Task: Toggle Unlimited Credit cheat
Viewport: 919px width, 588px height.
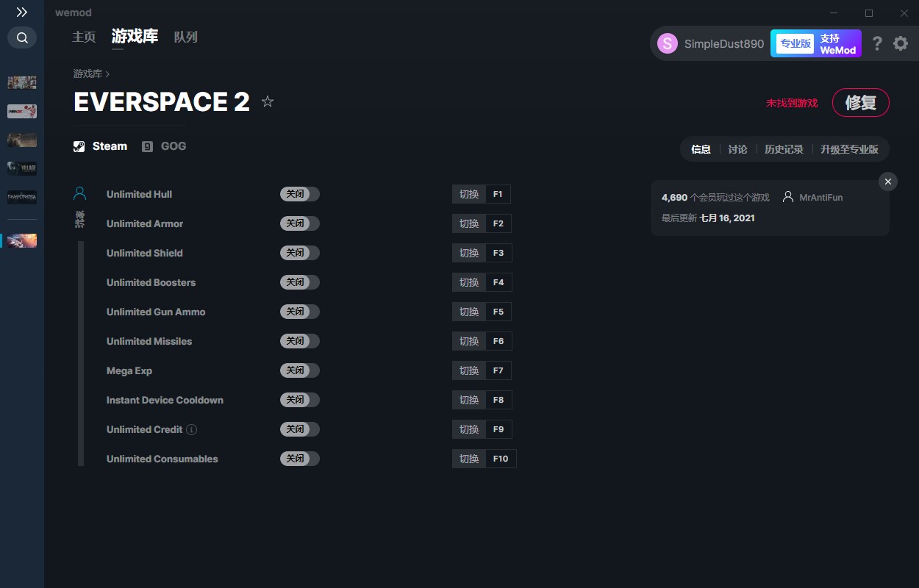Action: click(x=300, y=429)
